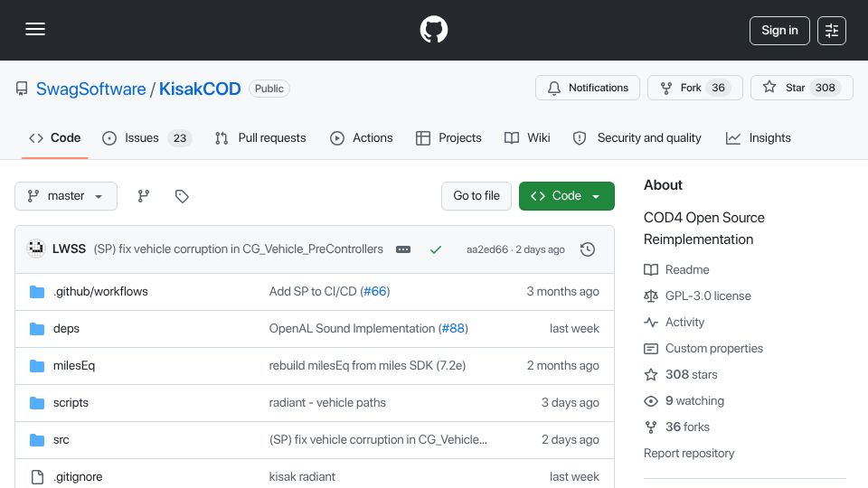
Task: Click folder icon beside src
Action: point(37,440)
